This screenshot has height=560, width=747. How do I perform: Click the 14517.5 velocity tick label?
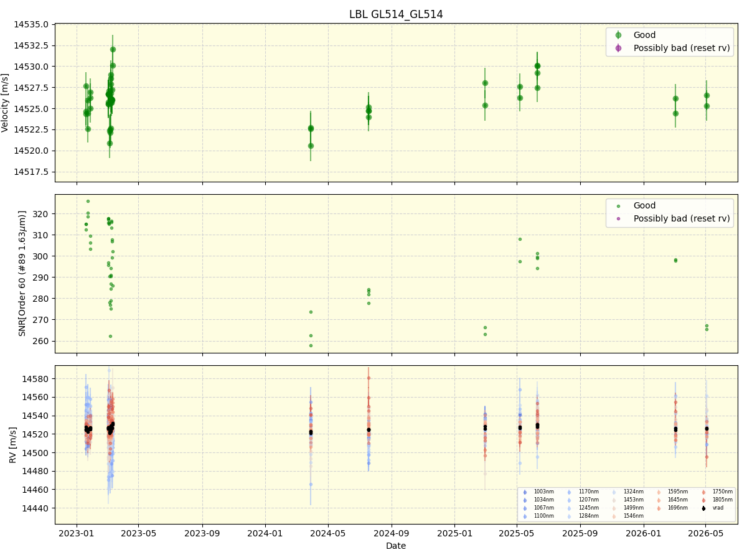coord(31,172)
